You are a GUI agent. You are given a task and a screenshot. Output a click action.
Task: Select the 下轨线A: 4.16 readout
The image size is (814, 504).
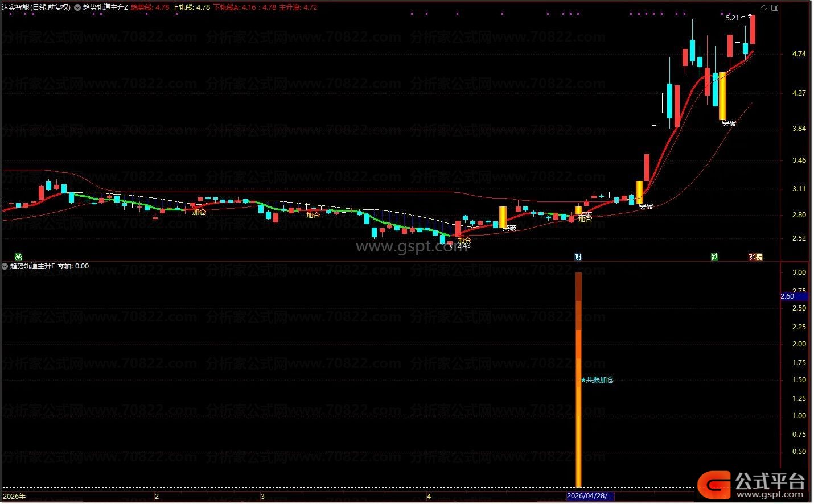[235, 7]
